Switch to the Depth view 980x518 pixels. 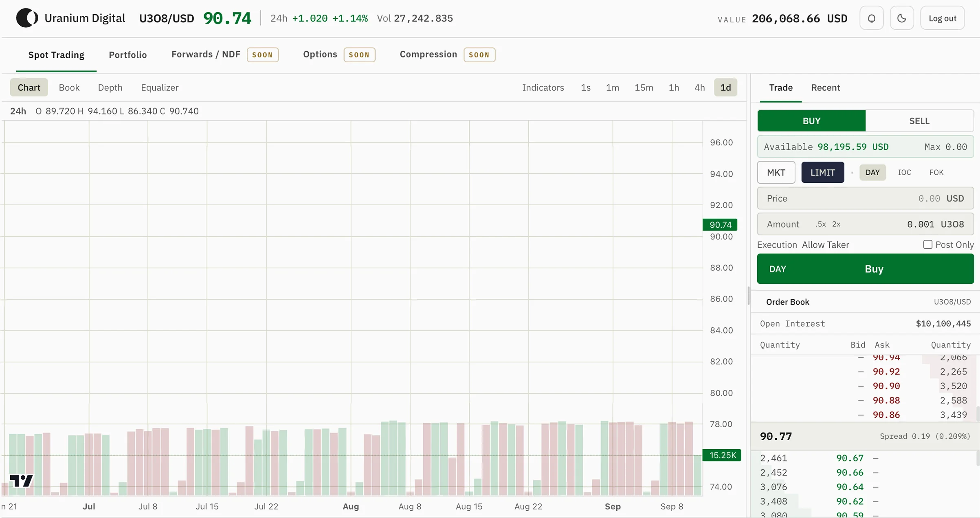[x=110, y=88]
